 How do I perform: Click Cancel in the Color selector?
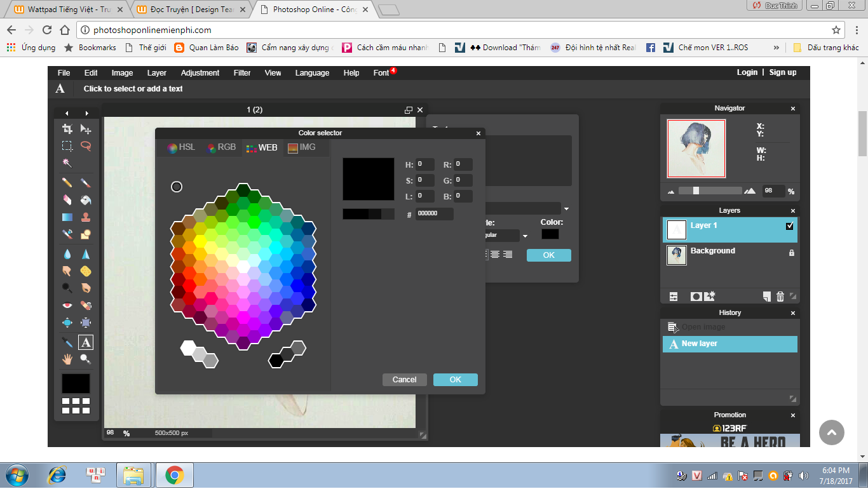pyautogui.click(x=404, y=380)
